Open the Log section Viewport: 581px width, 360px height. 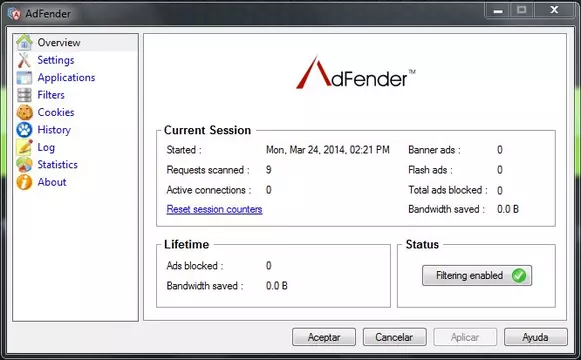[x=46, y=147]
